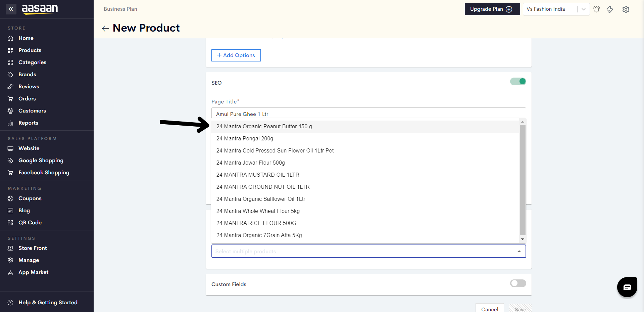The height and width of the screenshot is (312, 644).
Task: Select 24 Mantra Organic Peanut Butter 450 g
Action: coord(365,127)
